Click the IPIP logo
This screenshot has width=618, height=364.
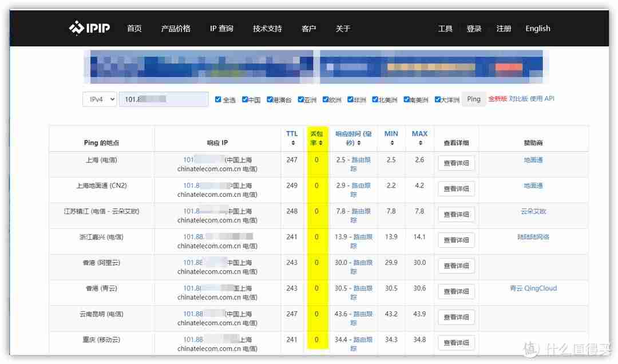[x=89, y=28]
